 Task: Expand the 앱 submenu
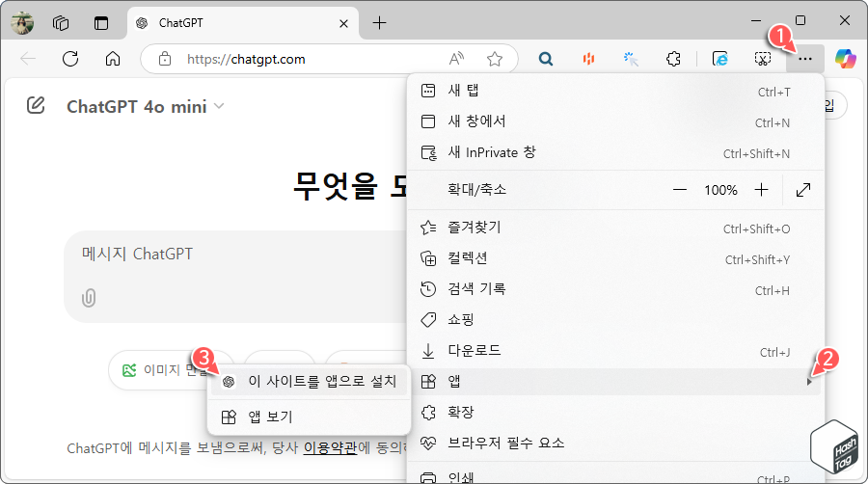(615, 382)
